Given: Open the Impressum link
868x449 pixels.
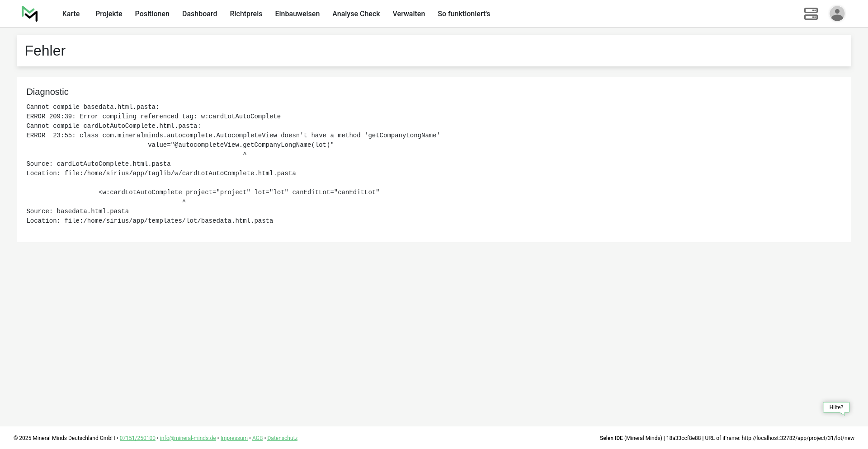Looking at the screenshot, I should 234,438.
